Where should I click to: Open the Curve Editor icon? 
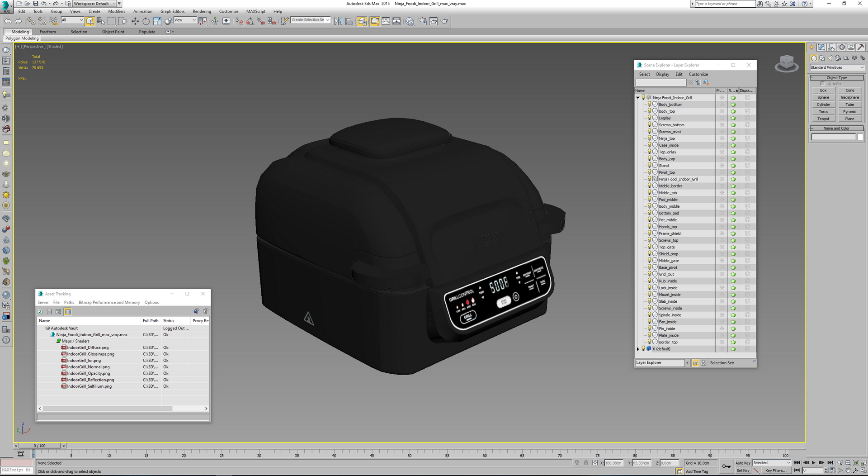click(386, 21)
